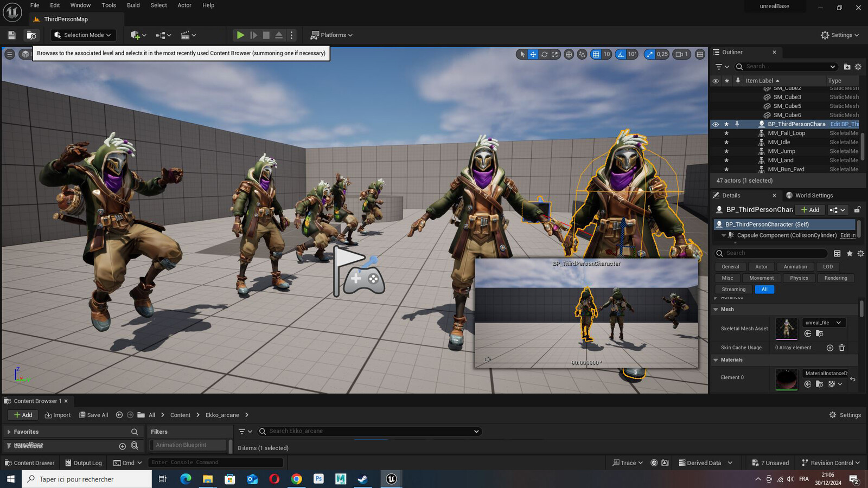Maximize or restore the viewport layout
The width and height of the screenshot is (868, 488).
(x=700, y=54)
